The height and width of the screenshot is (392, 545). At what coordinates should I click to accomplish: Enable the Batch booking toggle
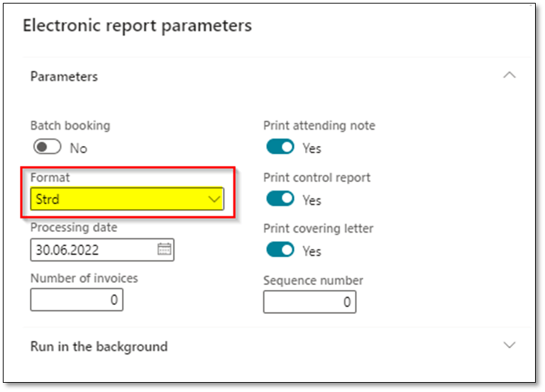48,148
